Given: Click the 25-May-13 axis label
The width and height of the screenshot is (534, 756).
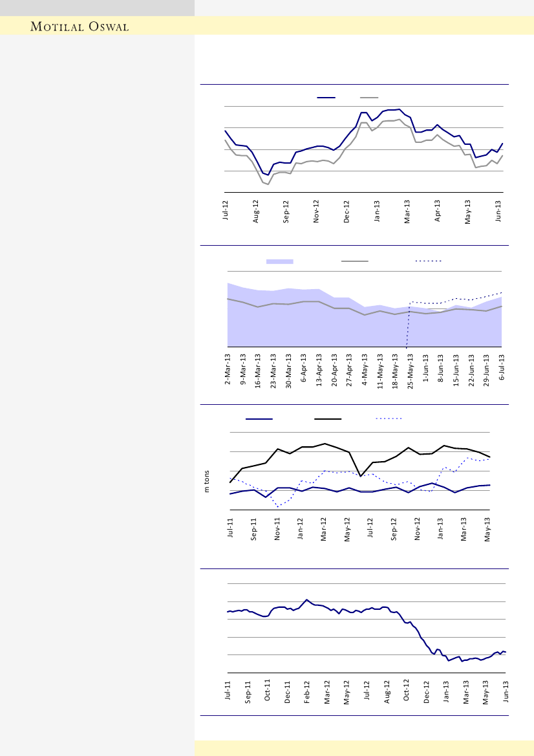Looking at the screenshot, I should click(x=410, y=370).
